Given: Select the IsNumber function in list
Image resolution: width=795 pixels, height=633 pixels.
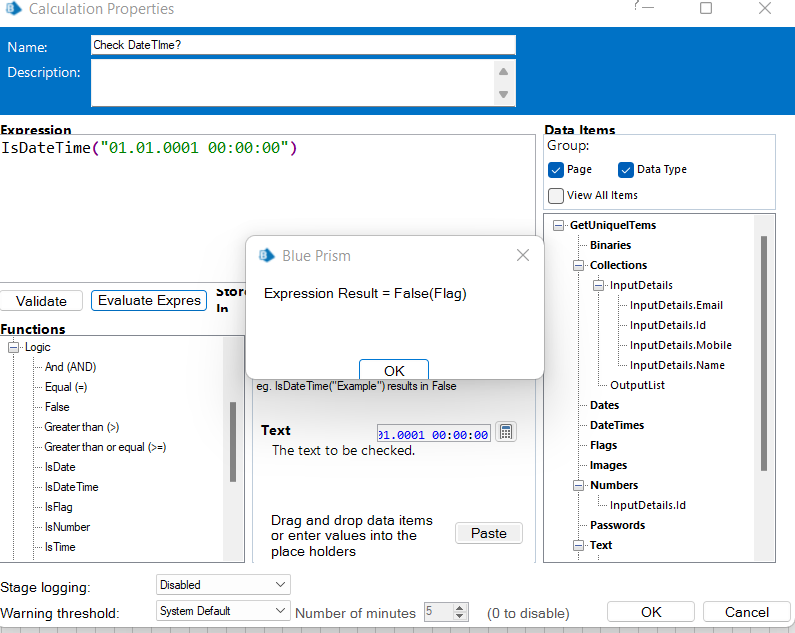Looking at the screenshot, I should 67,527.
